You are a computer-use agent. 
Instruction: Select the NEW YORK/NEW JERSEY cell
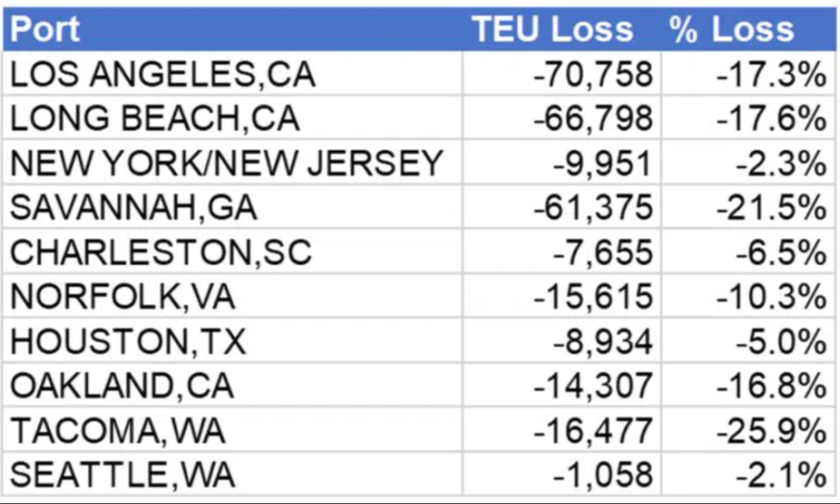pos(226,163)
